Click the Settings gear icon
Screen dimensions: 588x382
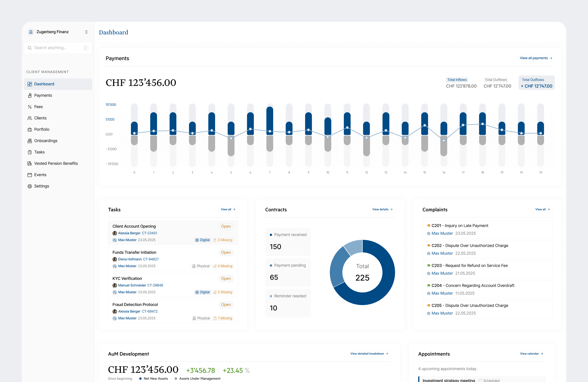[30, 186]
